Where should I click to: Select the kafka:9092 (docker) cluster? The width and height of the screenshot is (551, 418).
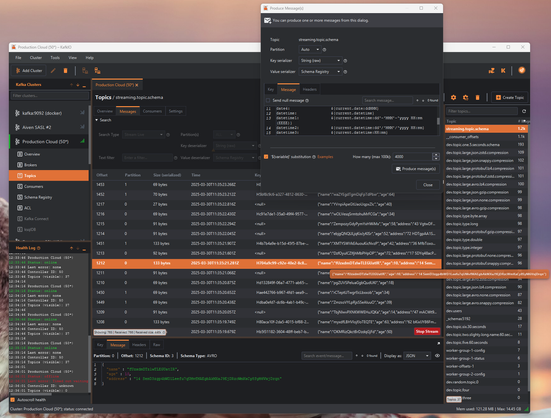click(48, 113)
